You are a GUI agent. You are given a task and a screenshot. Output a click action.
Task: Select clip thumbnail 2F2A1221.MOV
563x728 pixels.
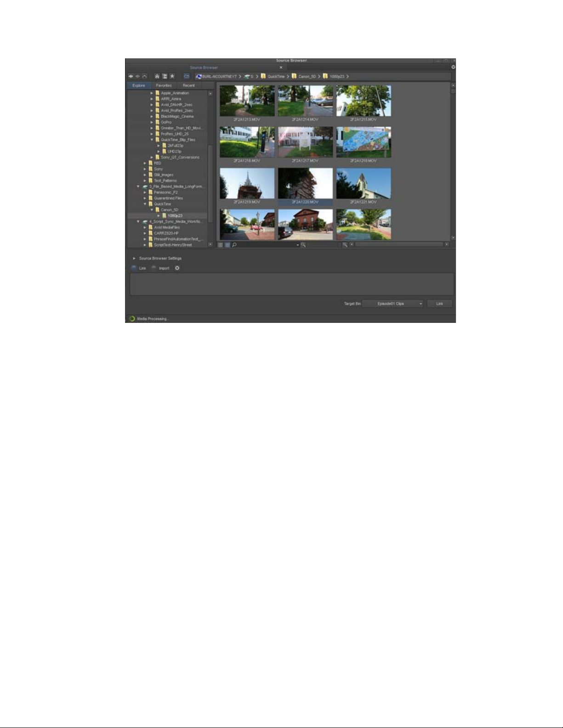364,183
